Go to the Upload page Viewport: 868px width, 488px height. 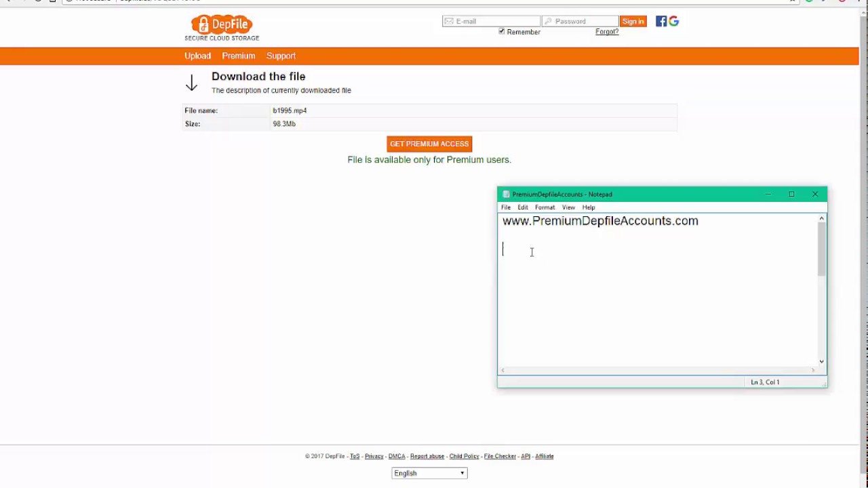[197, 56]
